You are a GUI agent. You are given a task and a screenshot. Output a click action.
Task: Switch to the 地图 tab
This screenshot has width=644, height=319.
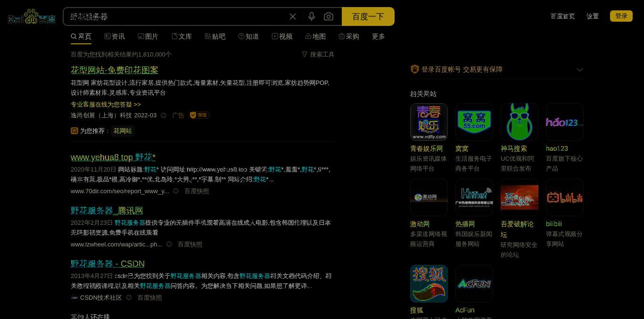315,36
